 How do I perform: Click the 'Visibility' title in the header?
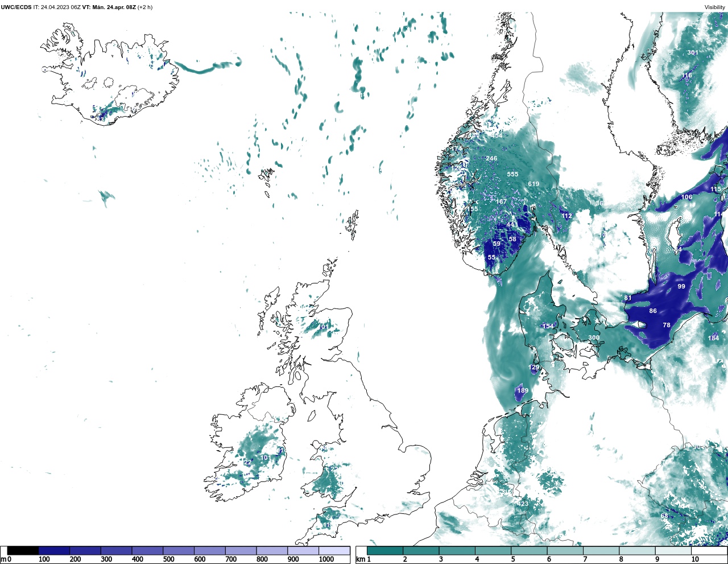pyautogui.click(x=715, y=7)
